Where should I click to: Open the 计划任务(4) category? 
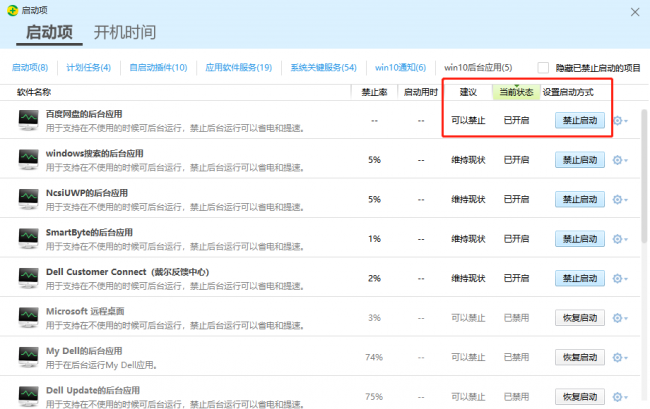(89, 68)
